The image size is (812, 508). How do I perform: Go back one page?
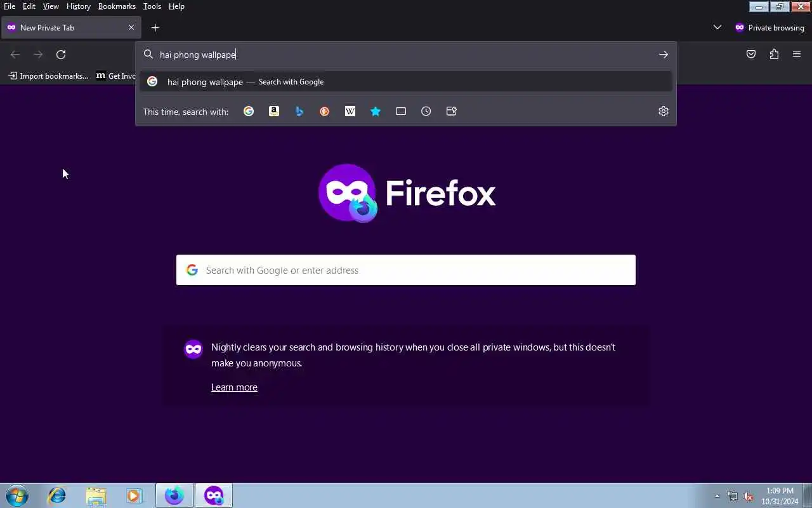click(x=15, y=55)
